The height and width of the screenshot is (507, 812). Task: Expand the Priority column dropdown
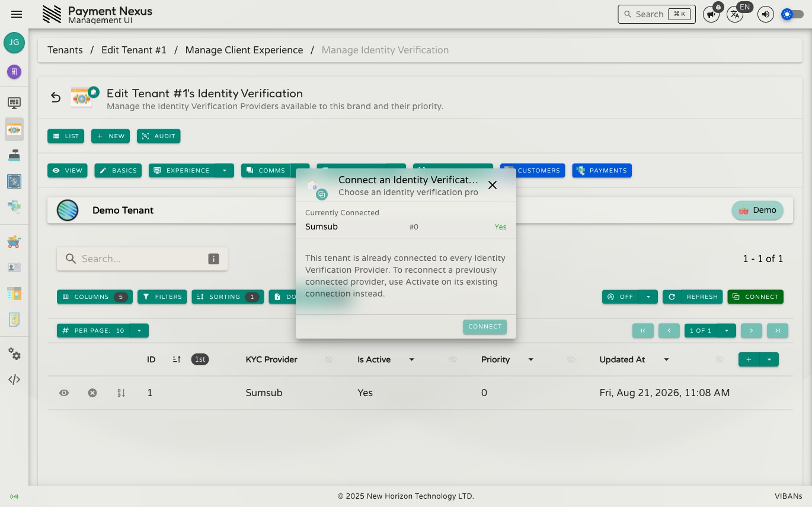click(x=531, y=359)
